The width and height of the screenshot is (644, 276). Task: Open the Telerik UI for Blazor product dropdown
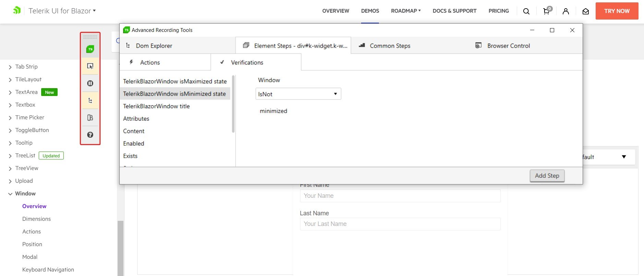[62, 11]
